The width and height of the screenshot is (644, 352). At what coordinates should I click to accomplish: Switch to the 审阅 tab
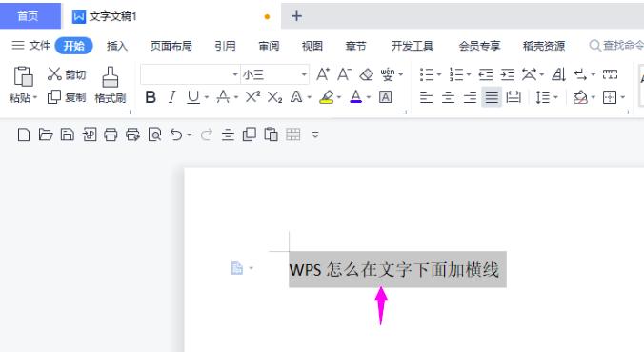click(x=269, y=46)
